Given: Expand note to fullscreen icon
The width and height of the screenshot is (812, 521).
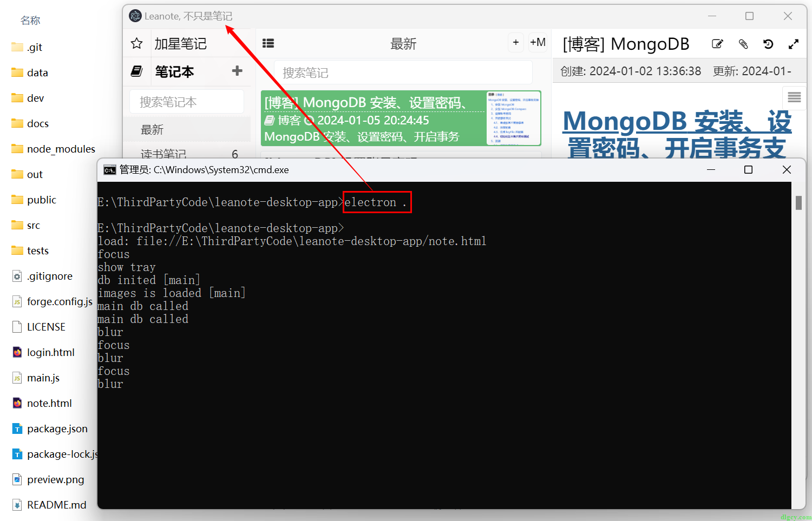Looking at the screenshot, I should click(794, 44).
